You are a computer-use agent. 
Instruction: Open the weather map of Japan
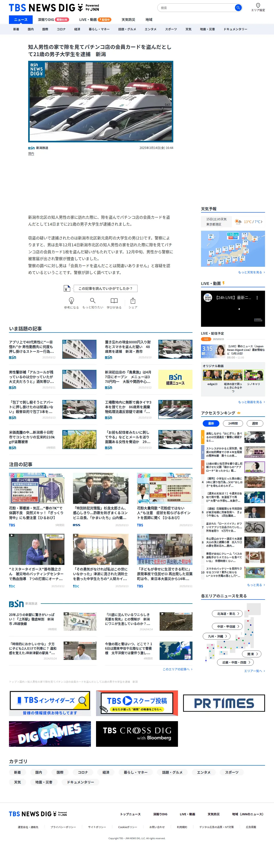233,249
